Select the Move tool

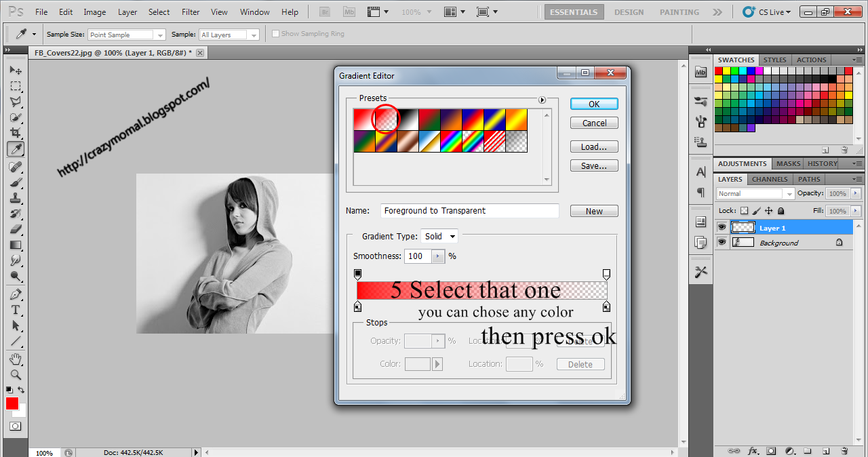tap(16, 71)
